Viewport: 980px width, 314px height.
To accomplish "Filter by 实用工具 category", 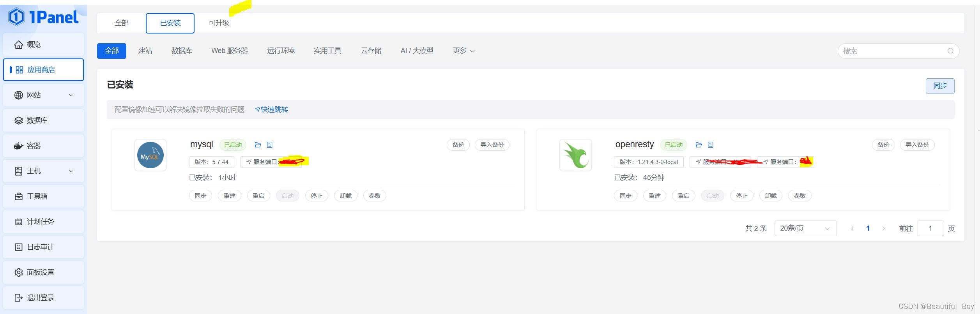I will (327, 51).
